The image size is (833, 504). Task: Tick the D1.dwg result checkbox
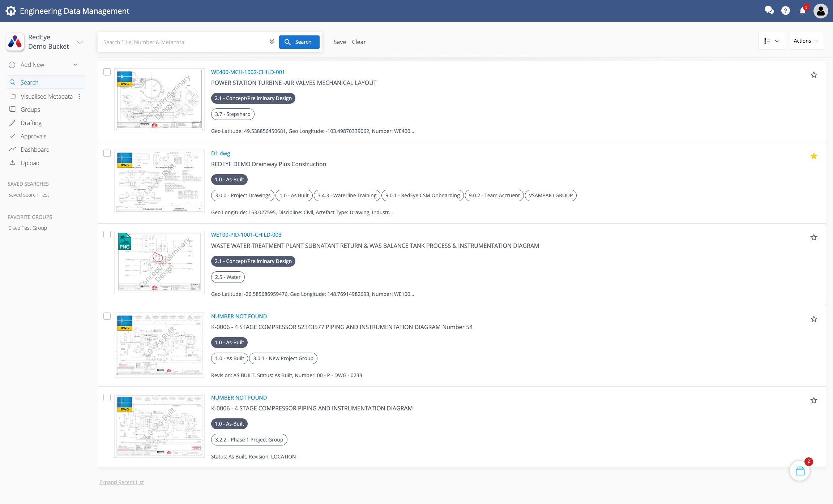click(107, 153)
